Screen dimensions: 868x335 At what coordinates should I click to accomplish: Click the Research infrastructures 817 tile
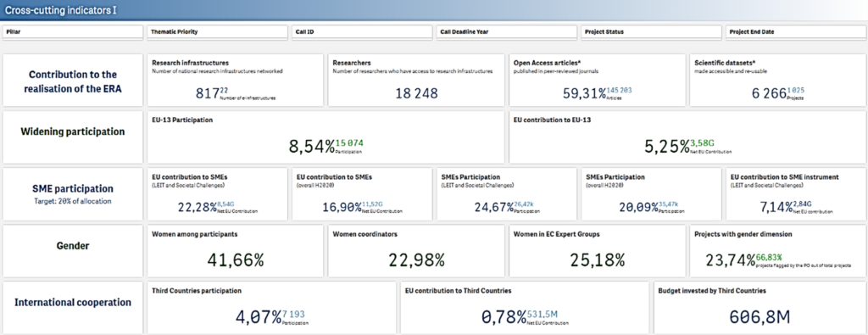pos(236,81)
